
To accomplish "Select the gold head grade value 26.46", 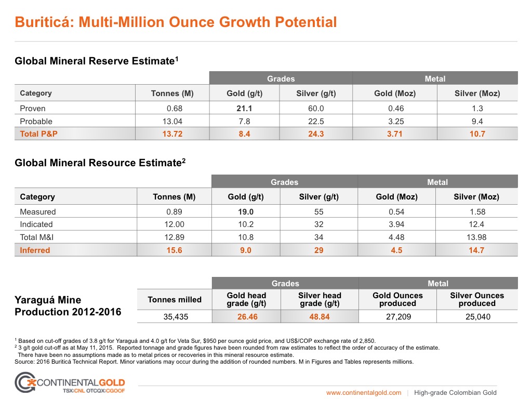I will click(x=246, y=316).
